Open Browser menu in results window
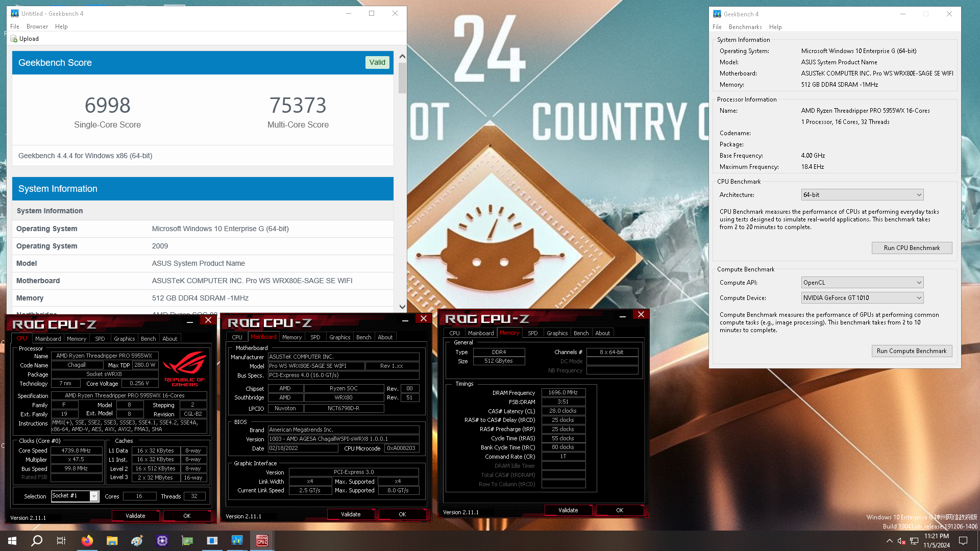 click(37, 27)
